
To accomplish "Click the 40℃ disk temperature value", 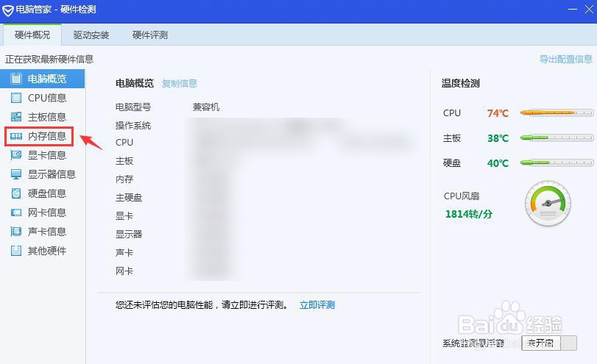I will coord(498,163).
